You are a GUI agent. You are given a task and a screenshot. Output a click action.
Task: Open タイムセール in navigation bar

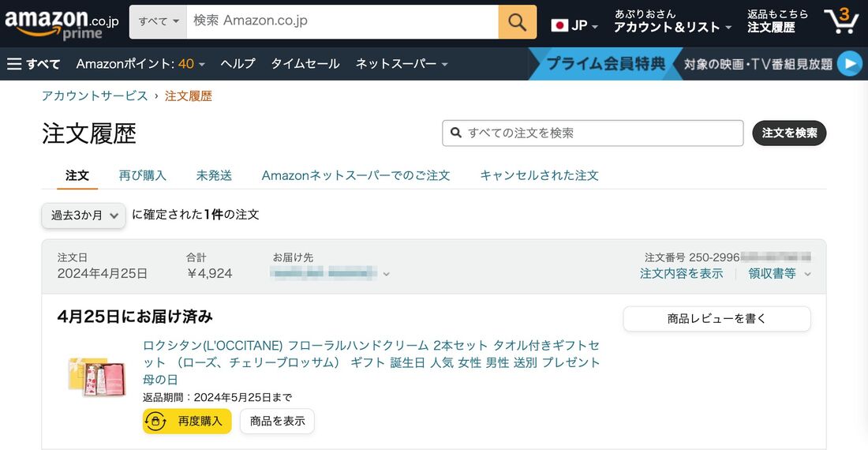305,64
